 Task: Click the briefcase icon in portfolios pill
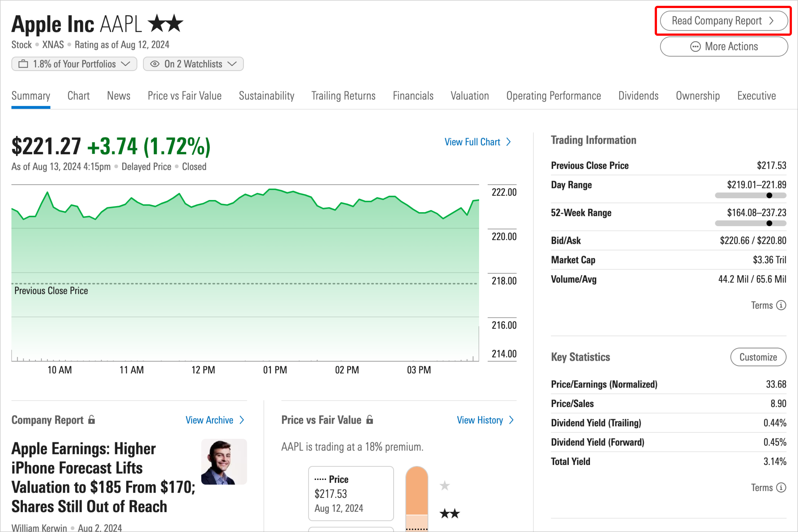click(23, 64)
